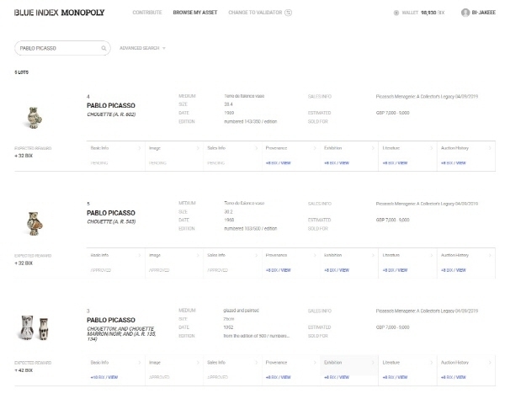Click Basic Info +10 BIX / VIEW, lot 3

[x=104, y=377]
